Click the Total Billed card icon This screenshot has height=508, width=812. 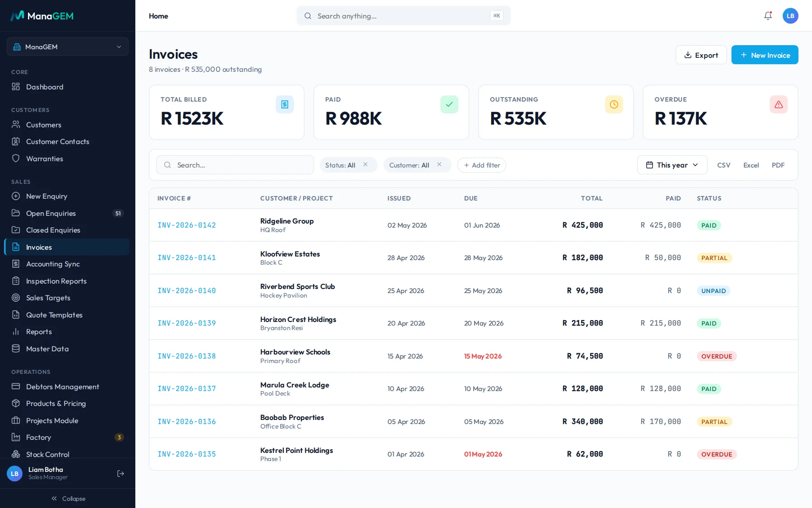click(x=285, y=104)
